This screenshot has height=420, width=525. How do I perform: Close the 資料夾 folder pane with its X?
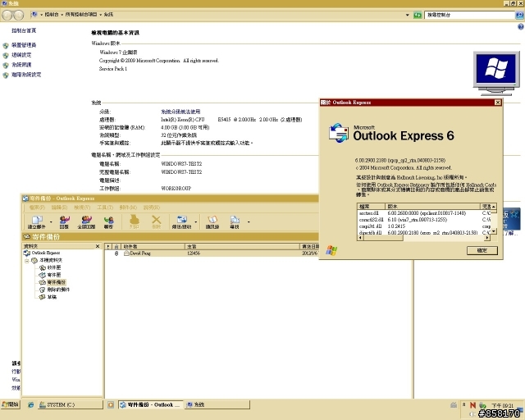pyautogui.click(x=98, y=246)
